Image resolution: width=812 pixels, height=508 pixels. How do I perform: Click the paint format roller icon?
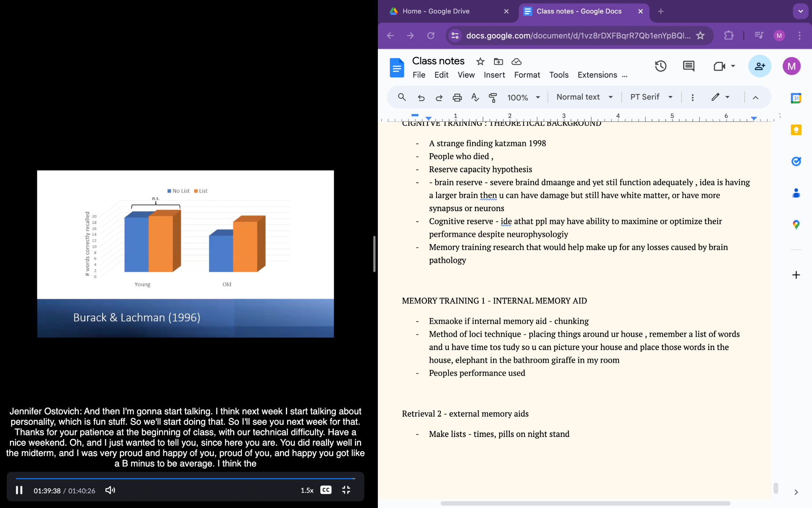[x=493, y=97]
